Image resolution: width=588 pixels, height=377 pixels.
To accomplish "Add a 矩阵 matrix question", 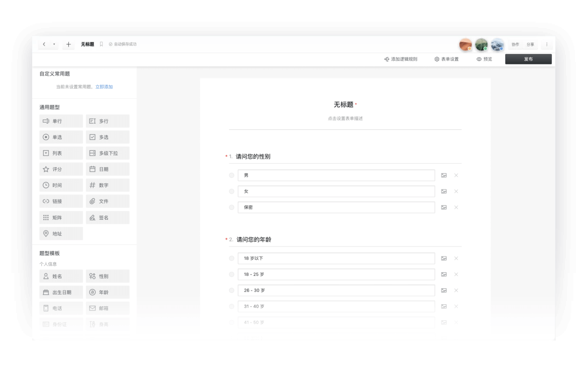I will (x=61, y=218).
